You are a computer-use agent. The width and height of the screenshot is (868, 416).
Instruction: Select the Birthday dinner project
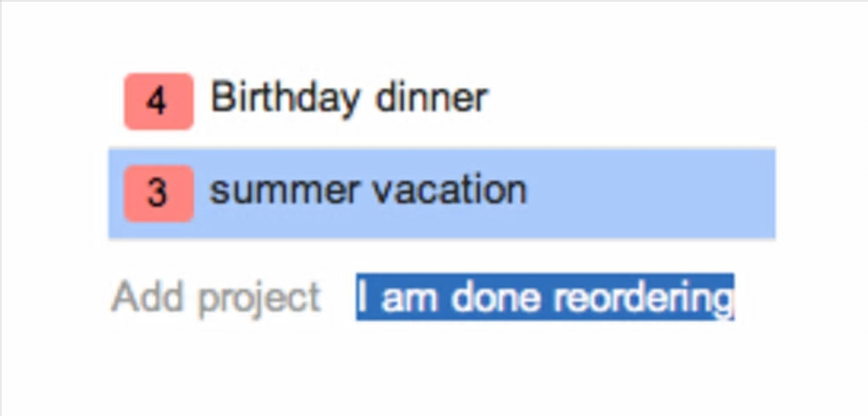tap(348, 99)
